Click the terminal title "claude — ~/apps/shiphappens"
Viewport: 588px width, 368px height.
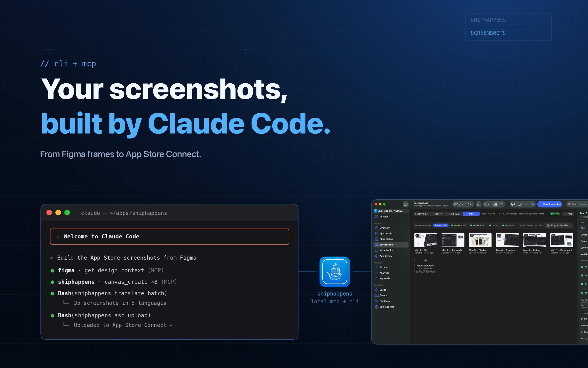[124, 213]
